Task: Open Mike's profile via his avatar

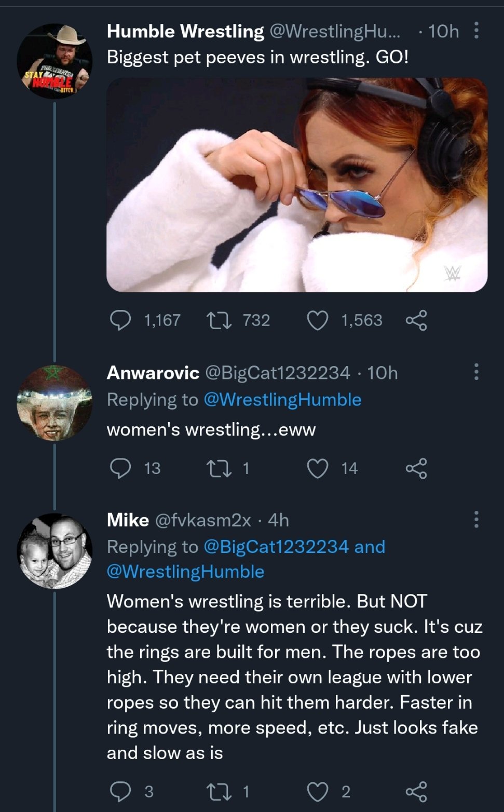Action: click(55, 551)
